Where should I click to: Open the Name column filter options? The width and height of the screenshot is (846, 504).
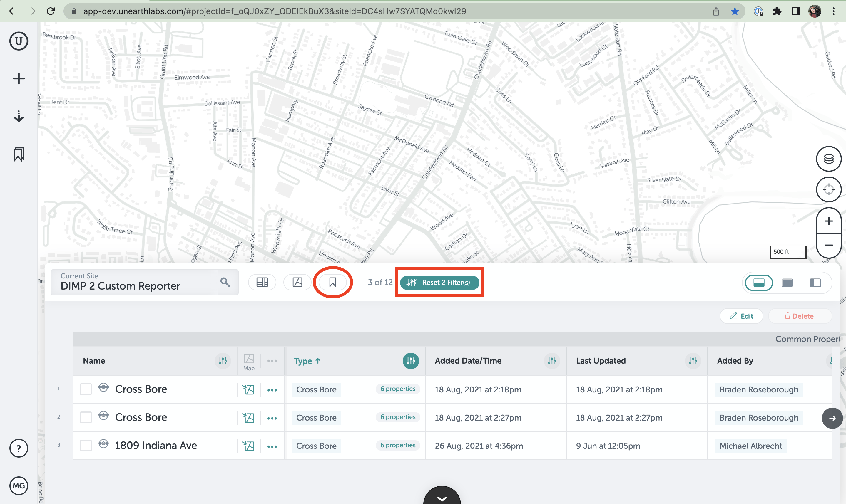point(223,361)
